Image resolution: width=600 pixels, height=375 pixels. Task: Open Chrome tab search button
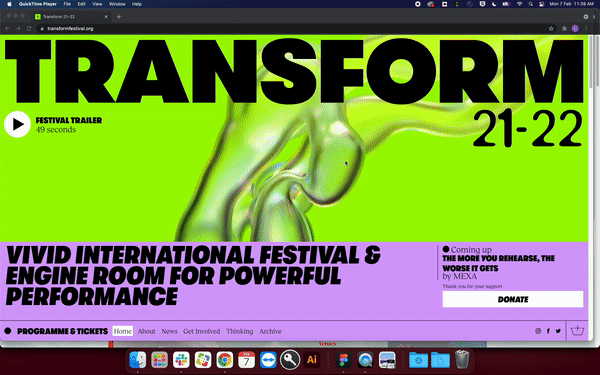pyautogui.click(x=586, y=16)
